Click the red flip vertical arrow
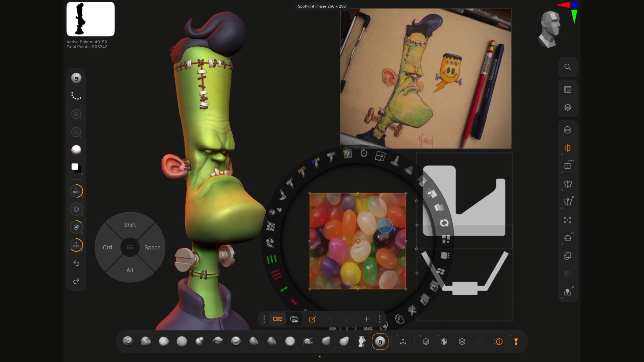This screenshot has height=362, width=644. pyautogui.click(x=294, y=302)
